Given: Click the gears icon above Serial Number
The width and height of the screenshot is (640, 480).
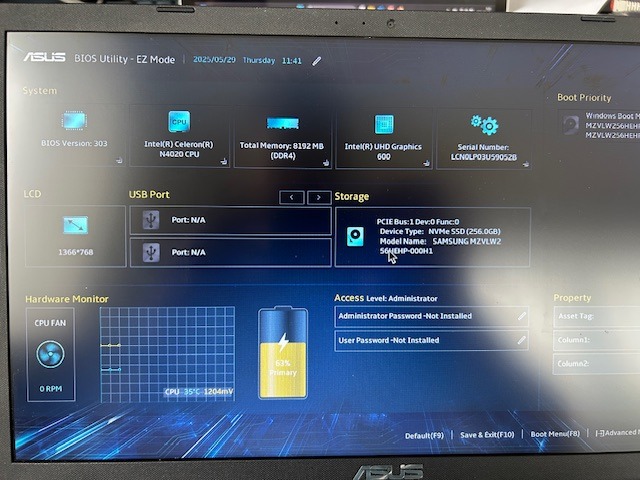Looking at the screenshot, I should click(484, 124).
